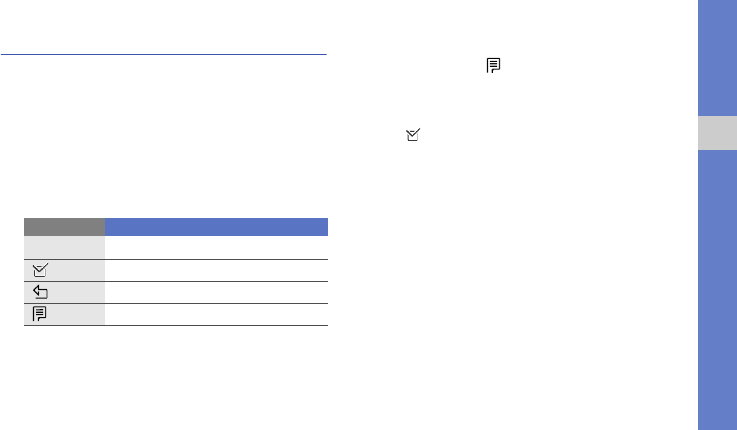Viewport: 737px width, 430px height.
Task: Click the menu list icon at upper right
Action: tap(492, 66)
